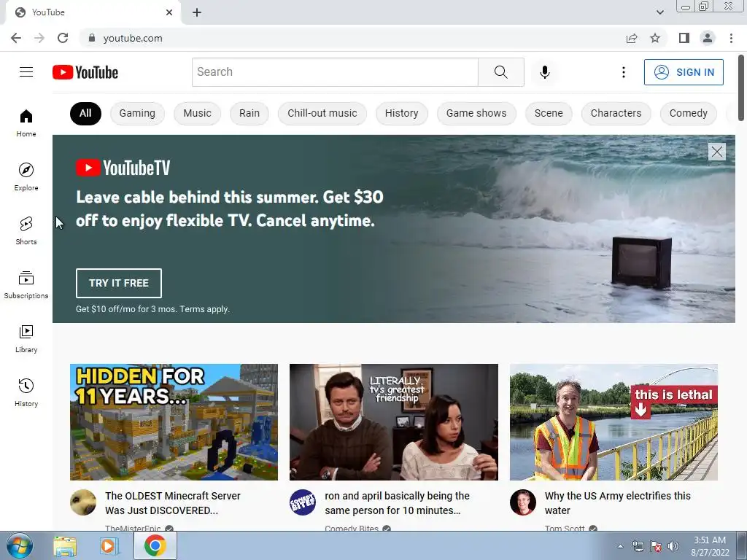Click the SIGN IN button

click(684, 72)
